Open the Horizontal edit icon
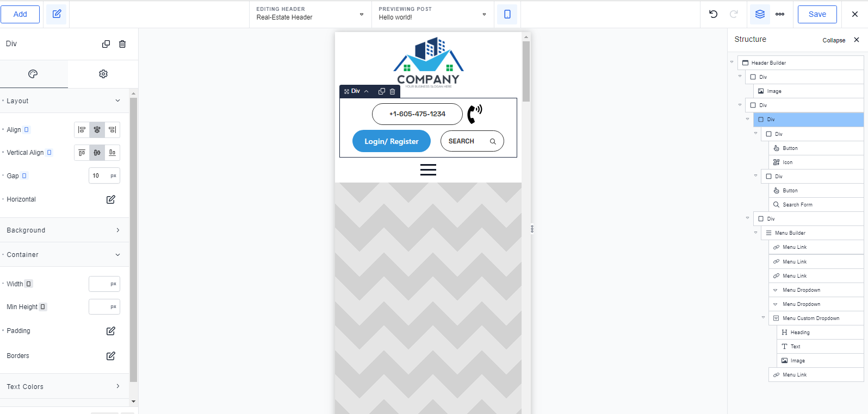The height and width of the screenshot is (414, 868). [111, 199]
